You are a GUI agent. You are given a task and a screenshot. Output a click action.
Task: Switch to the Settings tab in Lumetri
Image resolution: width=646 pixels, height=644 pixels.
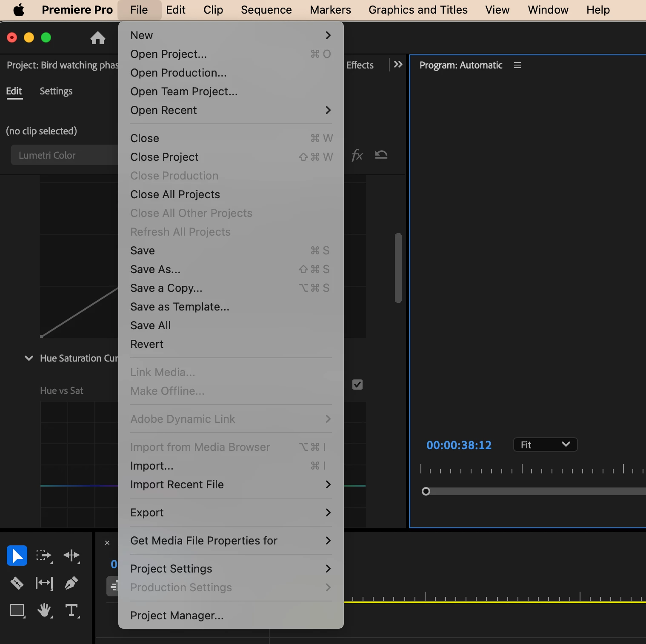pyautogui.click(x=56, y=91)
